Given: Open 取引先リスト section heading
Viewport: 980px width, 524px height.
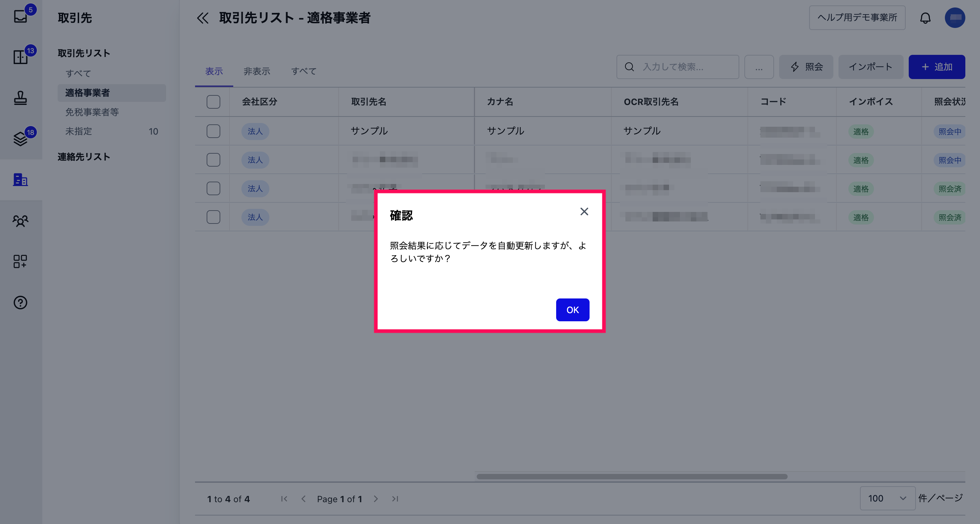Looking at the screenshot, I should point(84,53).
